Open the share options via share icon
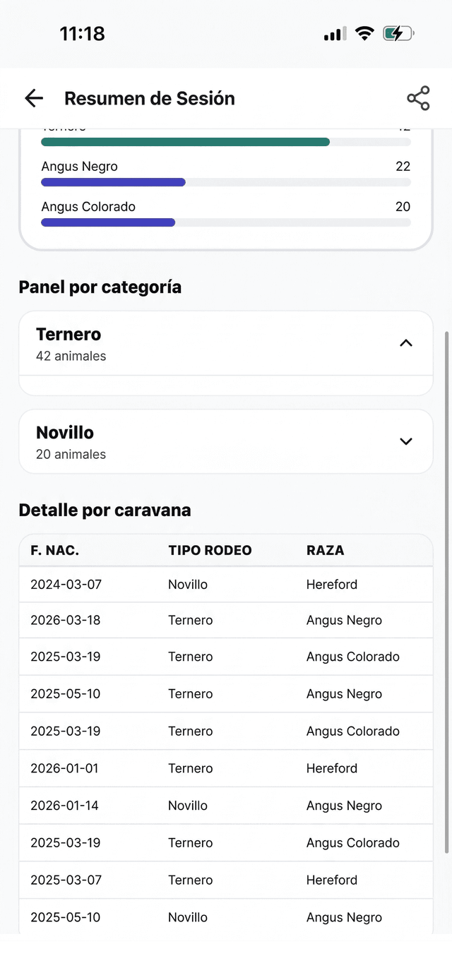This screenshot has height=980, width=452. coord(419,98)
